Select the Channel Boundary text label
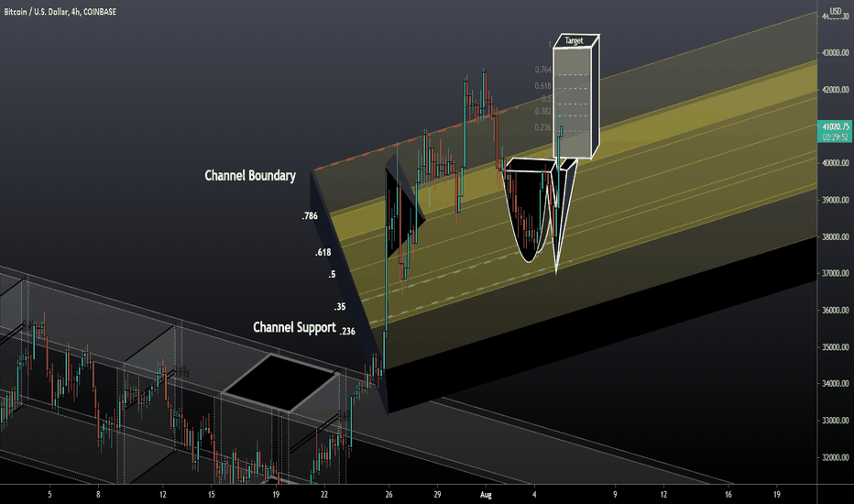854x504 pixels. pyautogui.click(x=250, y=175)
